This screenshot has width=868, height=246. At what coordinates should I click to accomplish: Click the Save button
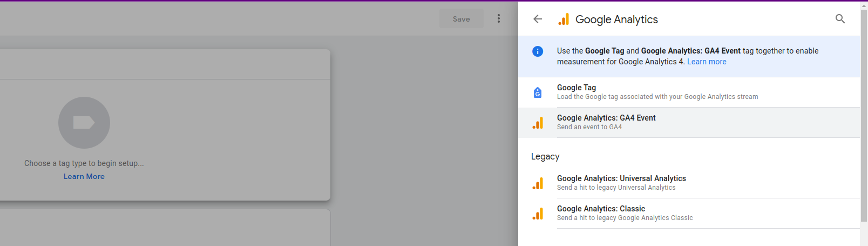[462, 19]
